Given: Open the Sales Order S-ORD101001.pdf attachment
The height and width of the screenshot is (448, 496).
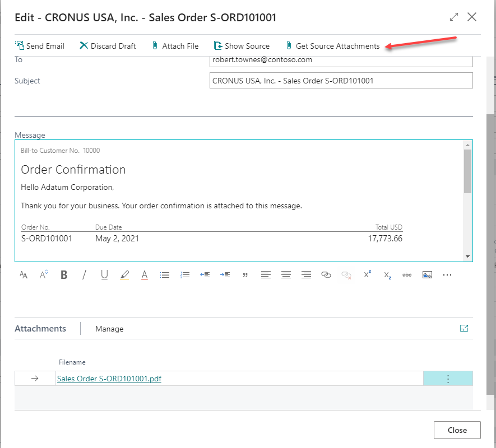Looking at the screenshot, I should [109, 379].
